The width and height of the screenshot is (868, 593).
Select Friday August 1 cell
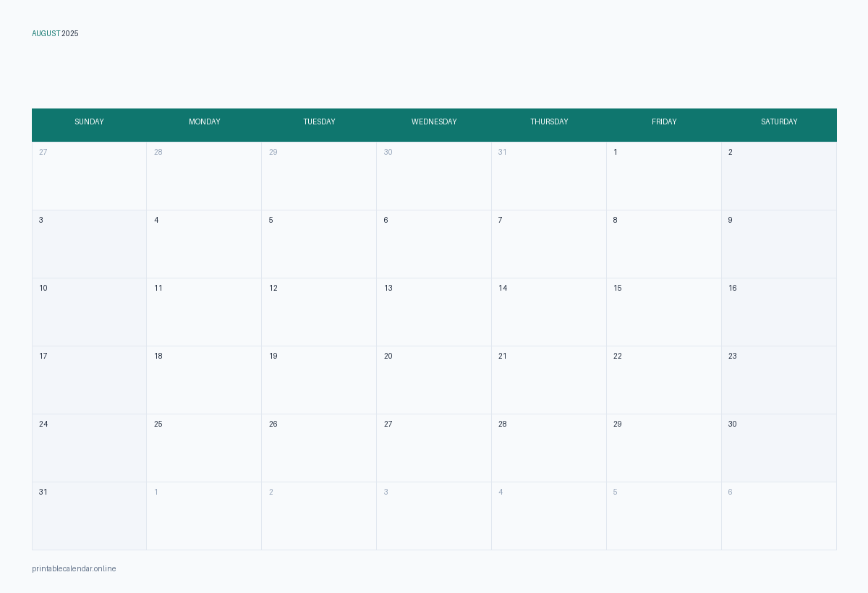[x=664, y=176]
